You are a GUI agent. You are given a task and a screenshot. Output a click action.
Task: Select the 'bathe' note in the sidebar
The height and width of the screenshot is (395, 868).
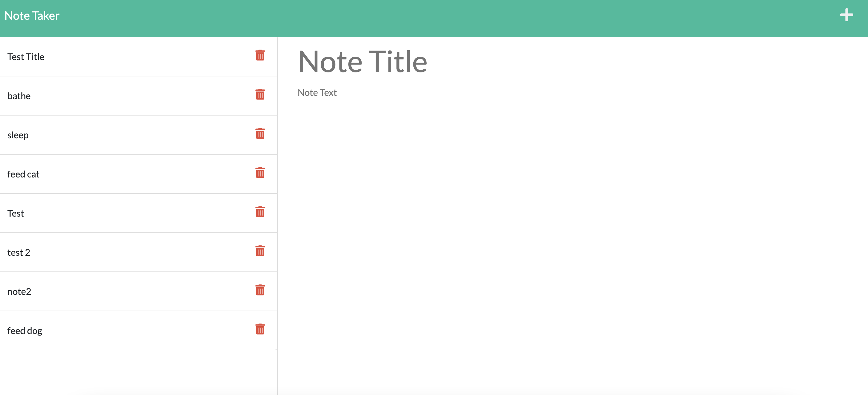click(101, 96)
